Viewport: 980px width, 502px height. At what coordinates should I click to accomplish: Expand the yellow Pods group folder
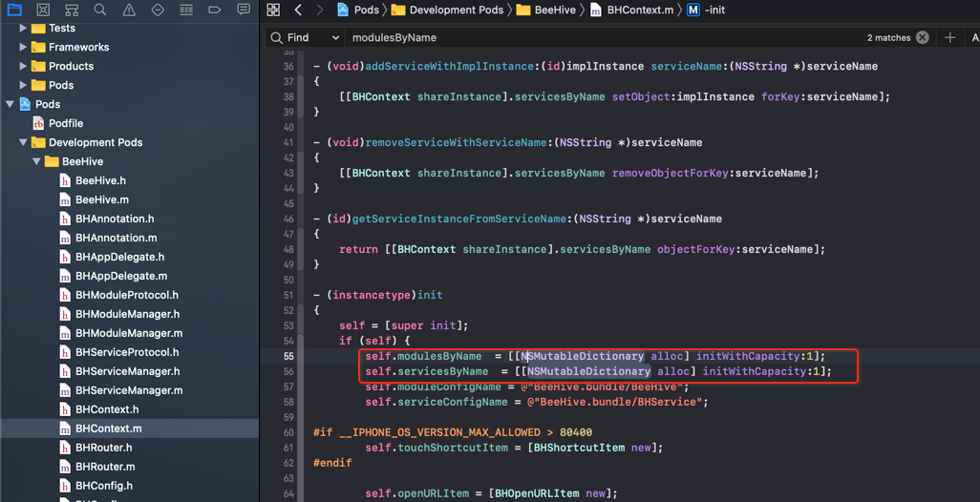23,85
